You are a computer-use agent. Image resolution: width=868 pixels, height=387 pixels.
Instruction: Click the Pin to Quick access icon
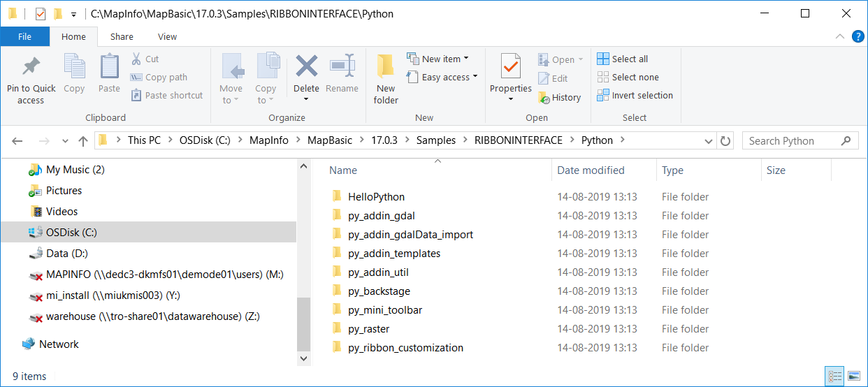[31, 67]
